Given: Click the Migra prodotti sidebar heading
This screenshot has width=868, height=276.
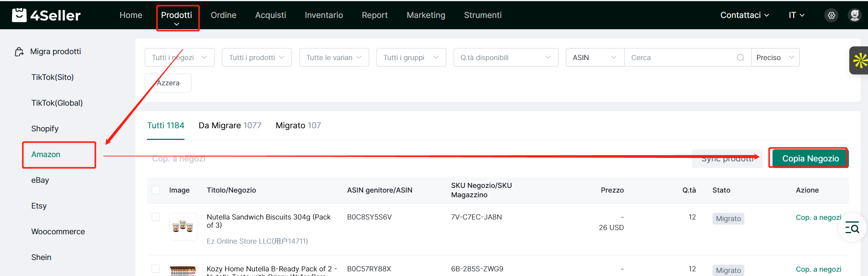Looking at the screenshot, I should [56, 51].
